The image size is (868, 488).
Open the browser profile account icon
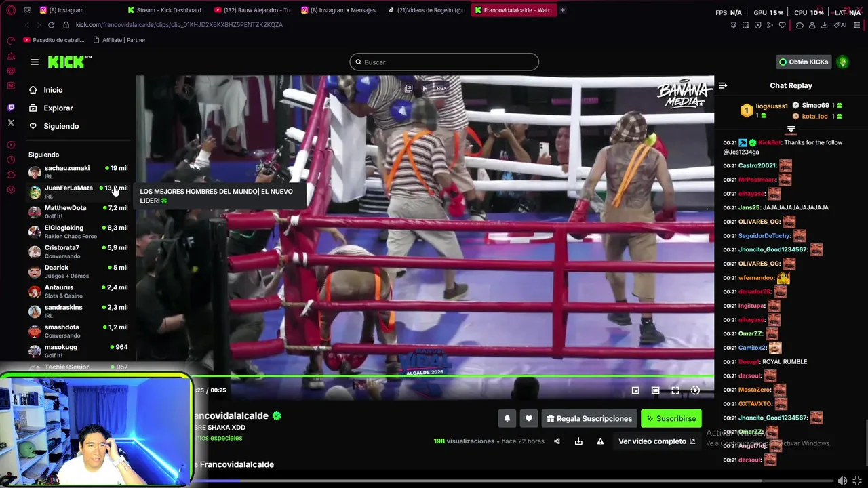pyautogui.click(x=812, y=25)
